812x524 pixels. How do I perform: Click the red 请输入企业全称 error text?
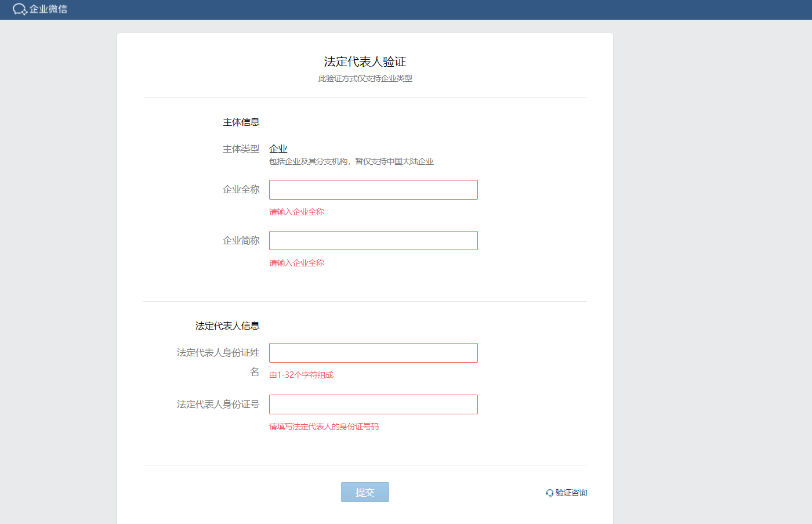pos(296,211)
